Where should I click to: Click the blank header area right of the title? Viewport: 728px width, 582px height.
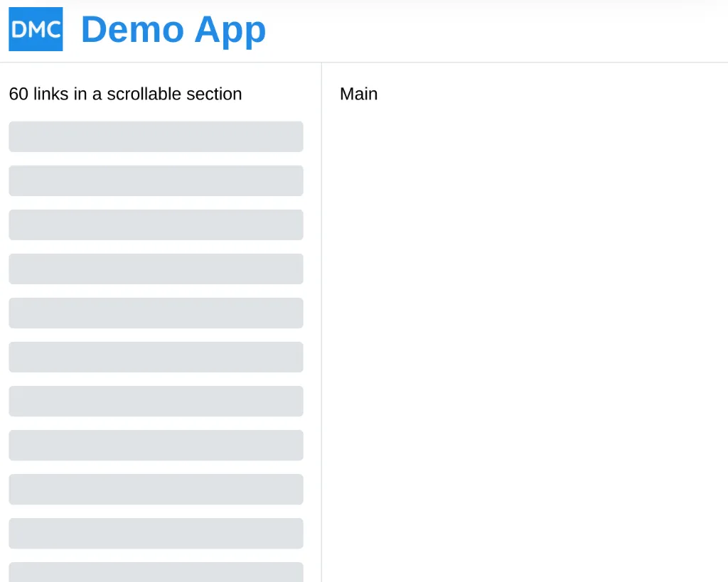(x=498, y=30)
